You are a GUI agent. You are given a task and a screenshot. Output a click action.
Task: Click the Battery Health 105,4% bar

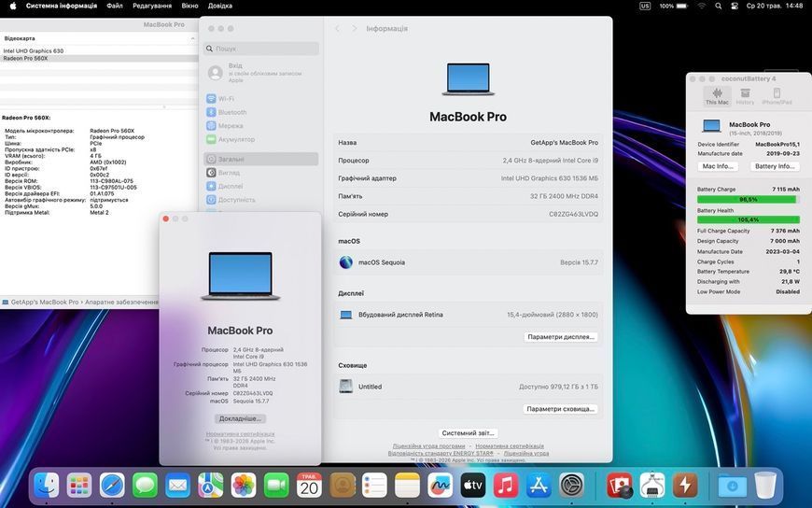point(749,219)
